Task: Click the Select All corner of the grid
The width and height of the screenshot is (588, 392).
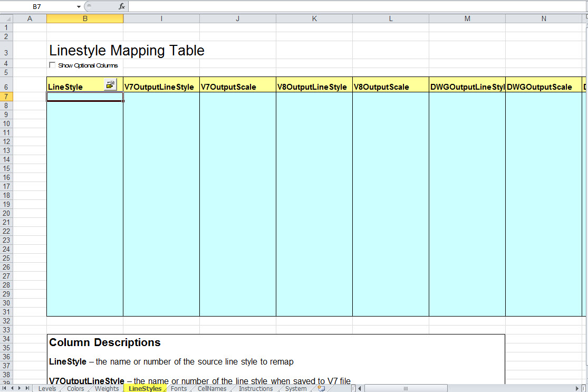Action: 6,18
